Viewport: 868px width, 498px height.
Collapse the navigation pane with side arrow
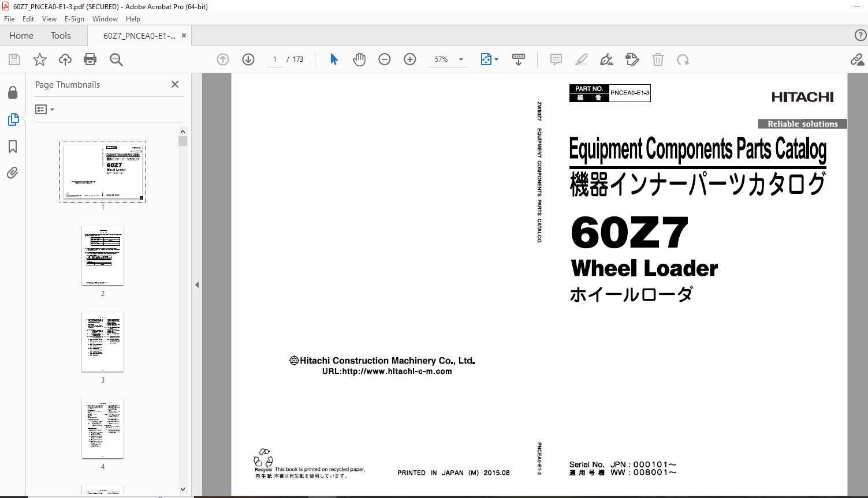coord(197,284)
